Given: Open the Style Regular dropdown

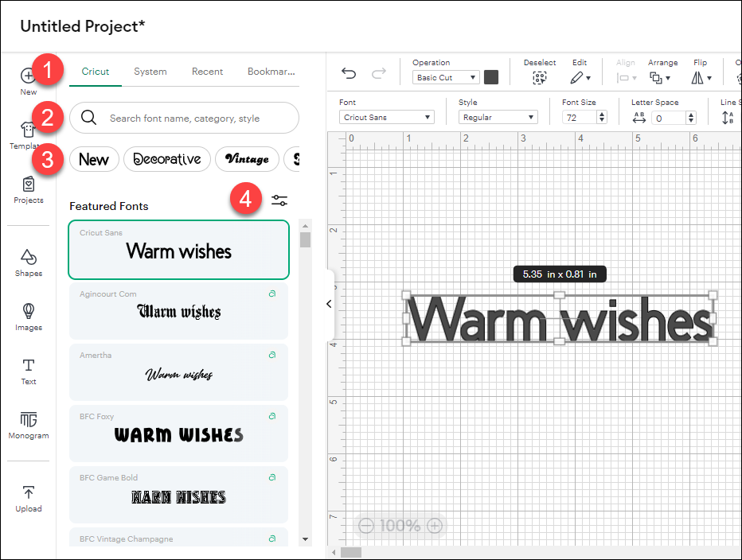Looking at the screenshot, I should (x=498, y=117).
